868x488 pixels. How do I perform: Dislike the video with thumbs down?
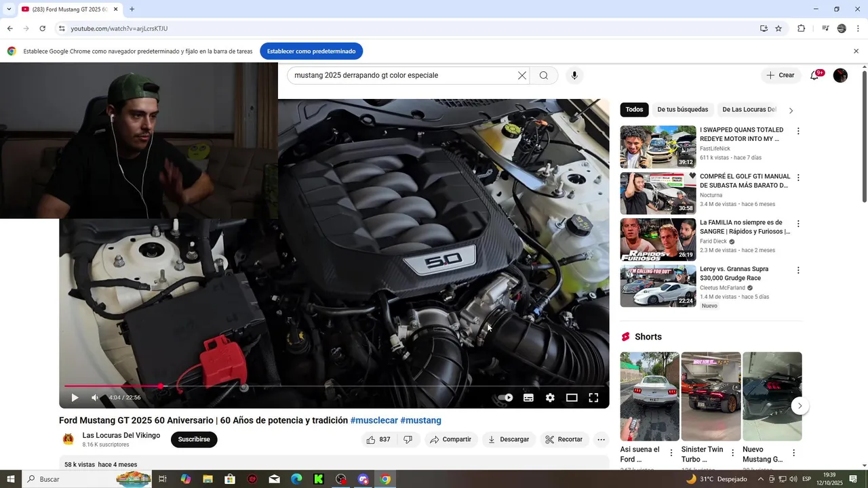[x=408, y=439]
